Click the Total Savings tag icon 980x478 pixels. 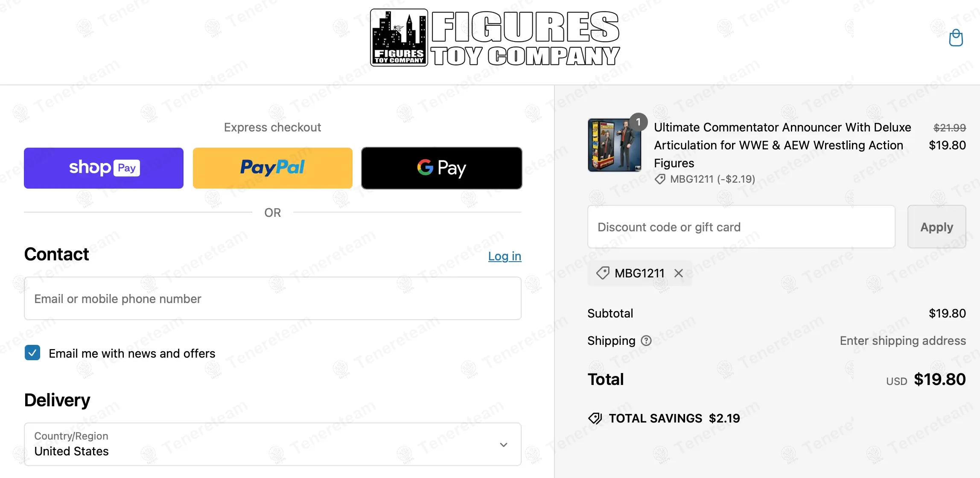pyautogui.click(x=595, y=418)
